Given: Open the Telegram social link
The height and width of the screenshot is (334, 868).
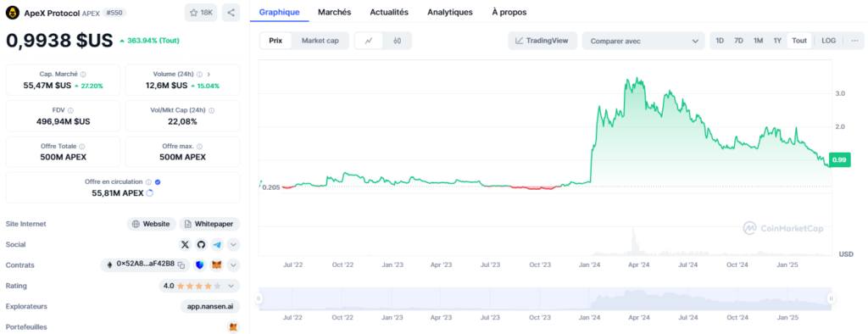Looking at the screenshot, I should coord(217,244).
